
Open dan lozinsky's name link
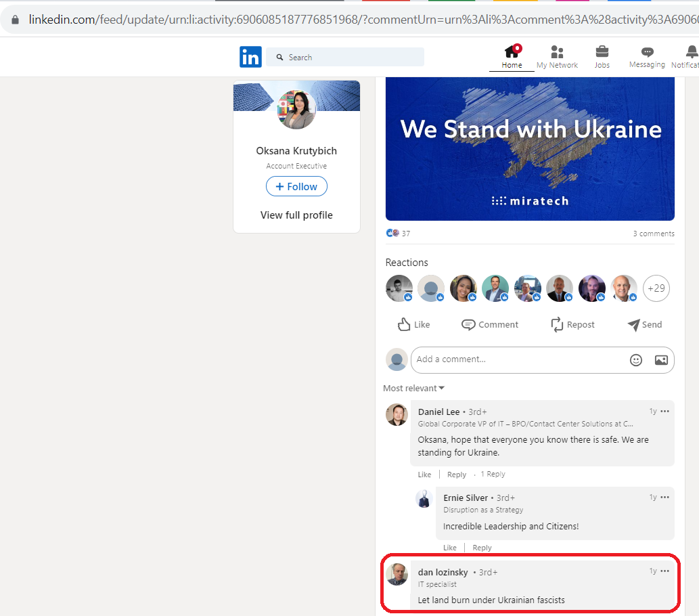pyautogui.click(x=443, y=572)
